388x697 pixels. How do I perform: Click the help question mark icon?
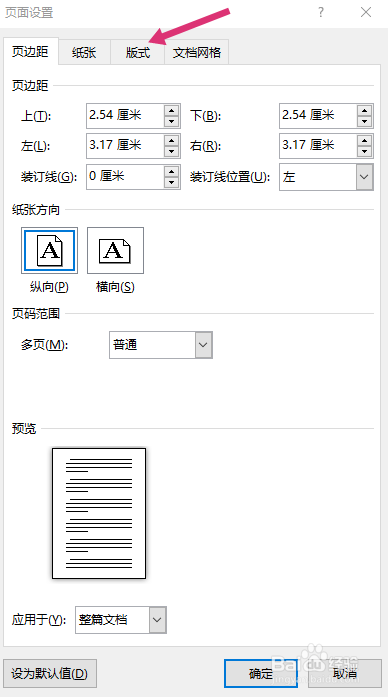click(x=321, y=12)
